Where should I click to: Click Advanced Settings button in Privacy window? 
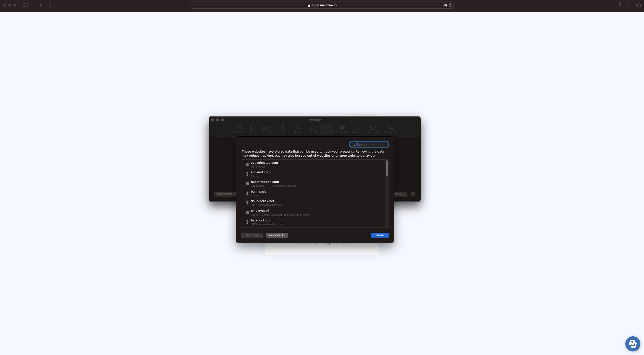click(x=225, y=194)
